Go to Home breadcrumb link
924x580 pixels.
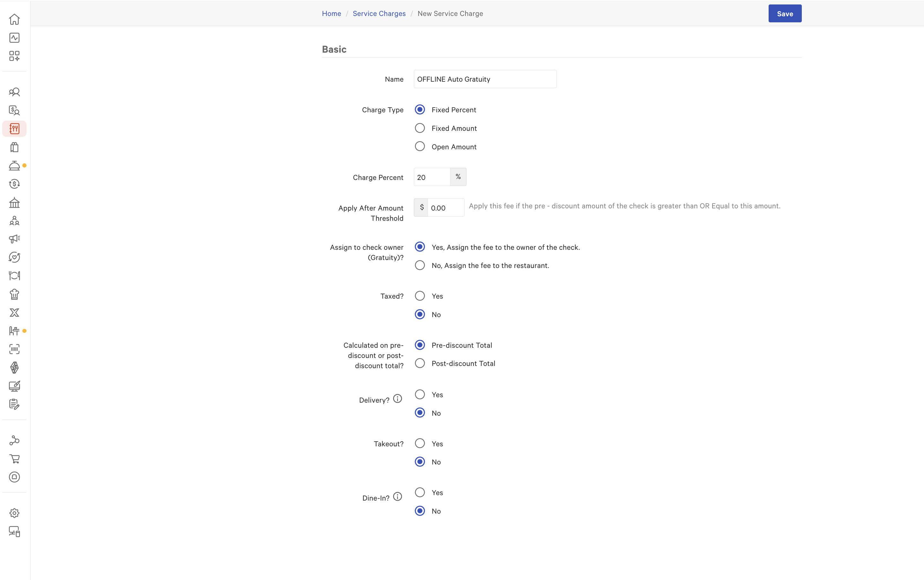pos(332,13)
